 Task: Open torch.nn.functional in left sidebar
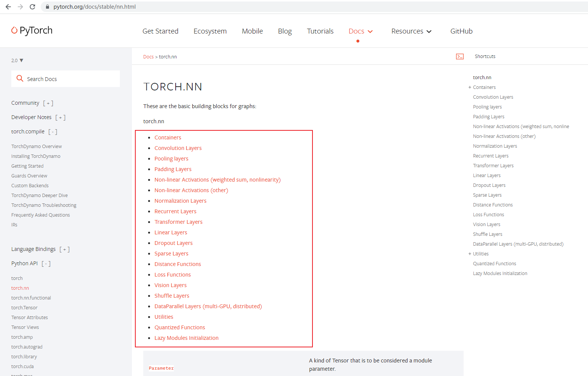(31, 298)
